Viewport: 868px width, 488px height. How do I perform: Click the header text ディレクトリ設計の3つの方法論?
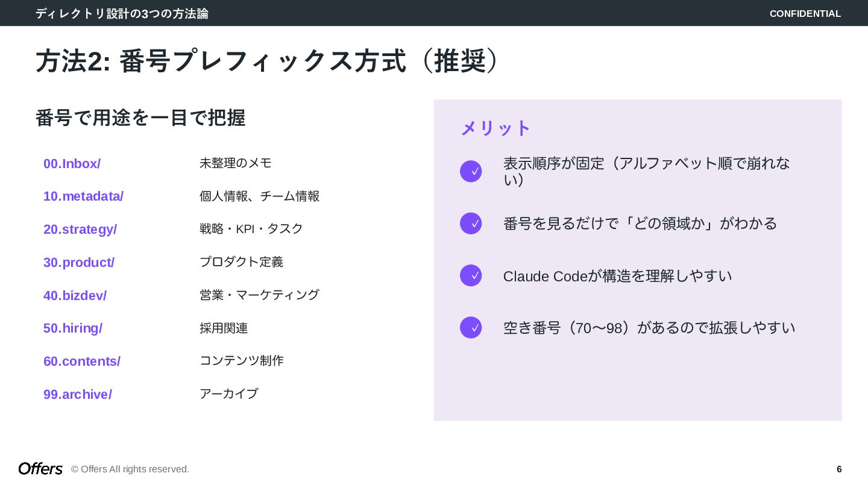tap(122, 13)
